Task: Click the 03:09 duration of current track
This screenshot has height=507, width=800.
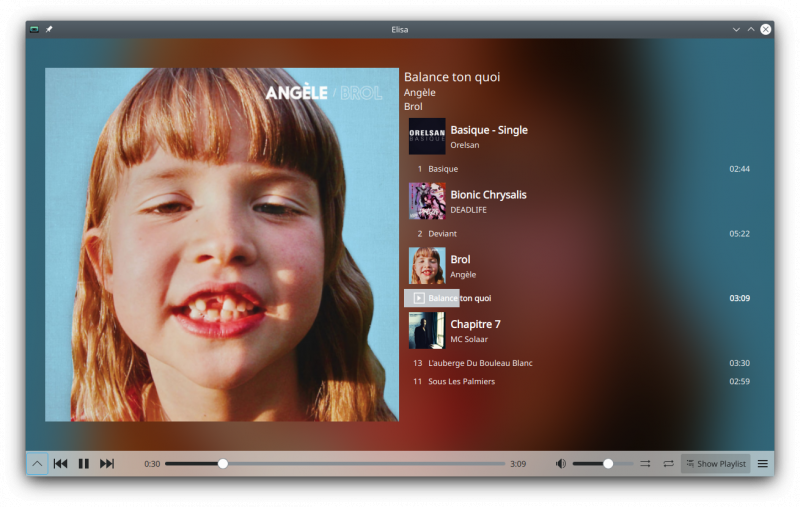Action: [739, 298]
